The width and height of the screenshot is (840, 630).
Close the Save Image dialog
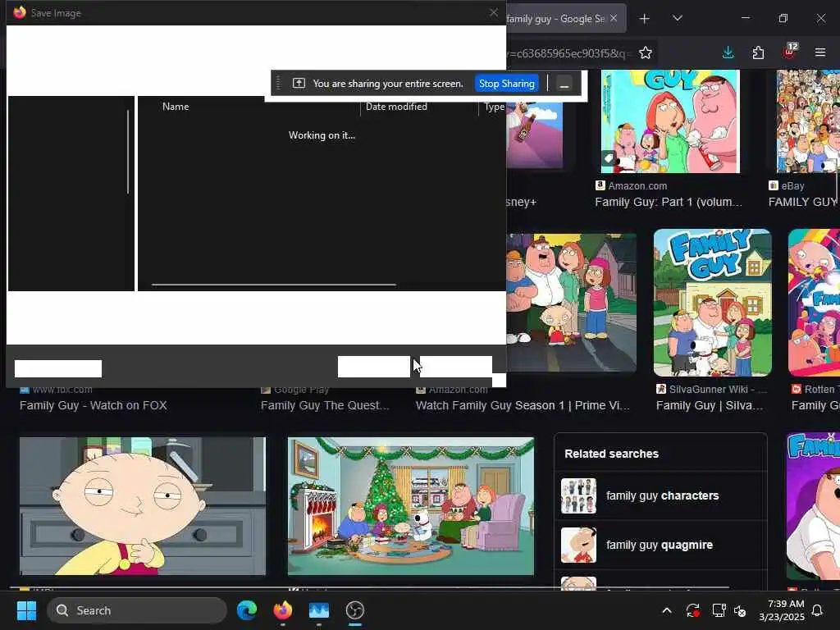pyautogui.click(x=493, y=12)
